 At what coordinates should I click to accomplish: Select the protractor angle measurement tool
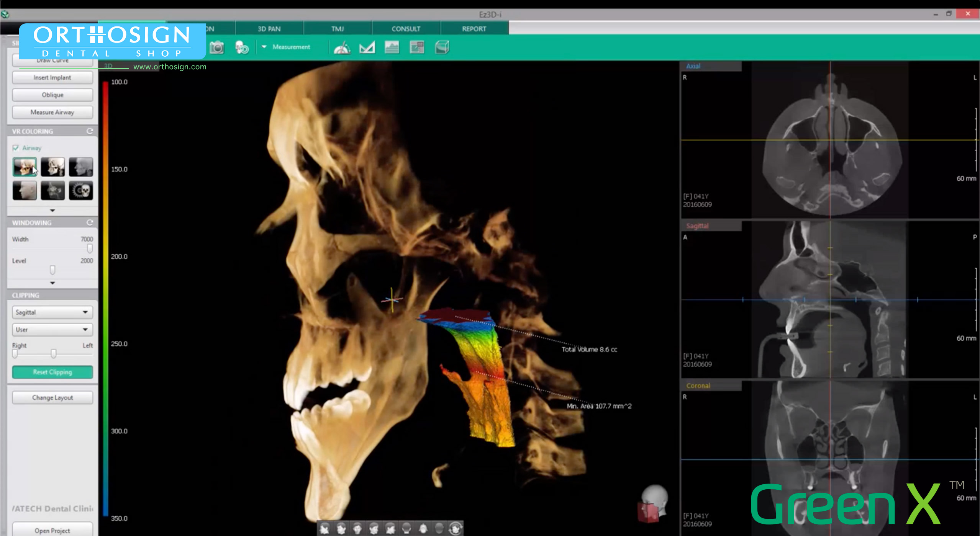tap(342, 47)
